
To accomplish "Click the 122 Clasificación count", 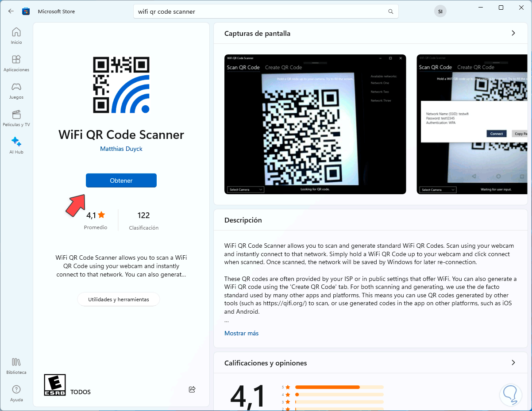I will tap(144, 221).
